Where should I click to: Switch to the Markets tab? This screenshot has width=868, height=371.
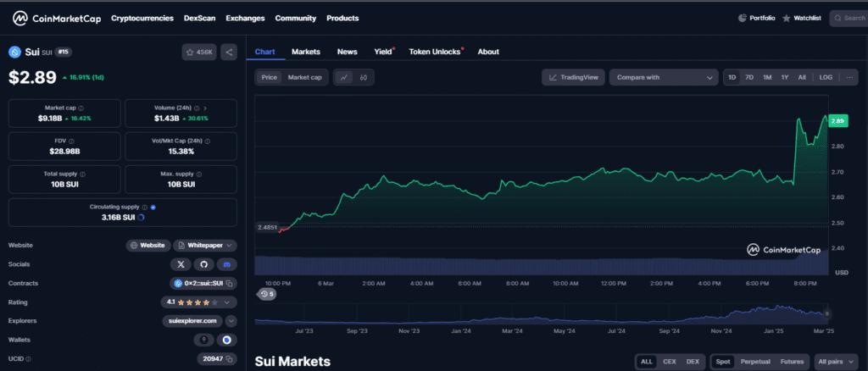click(306, 52)
